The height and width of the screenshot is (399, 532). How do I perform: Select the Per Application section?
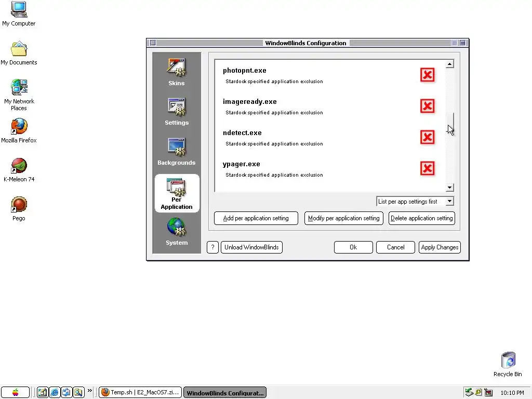pos(177,193)
